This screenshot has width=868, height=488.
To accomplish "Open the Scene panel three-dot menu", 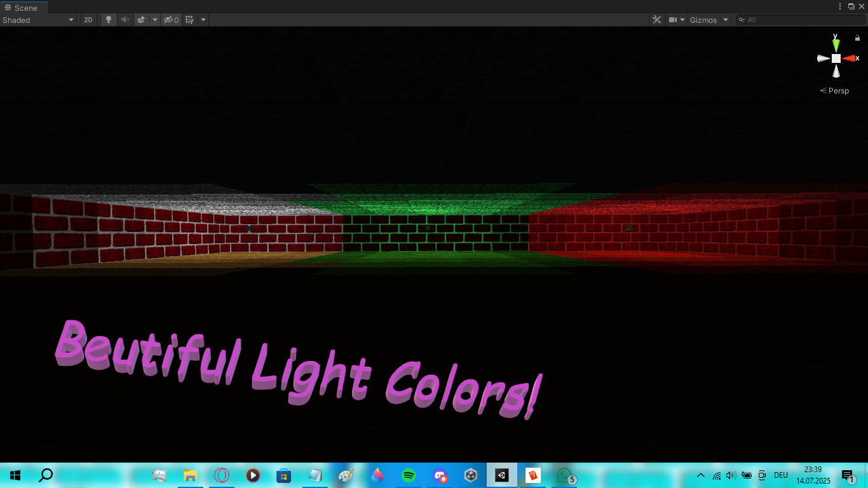I will point(840,6).
